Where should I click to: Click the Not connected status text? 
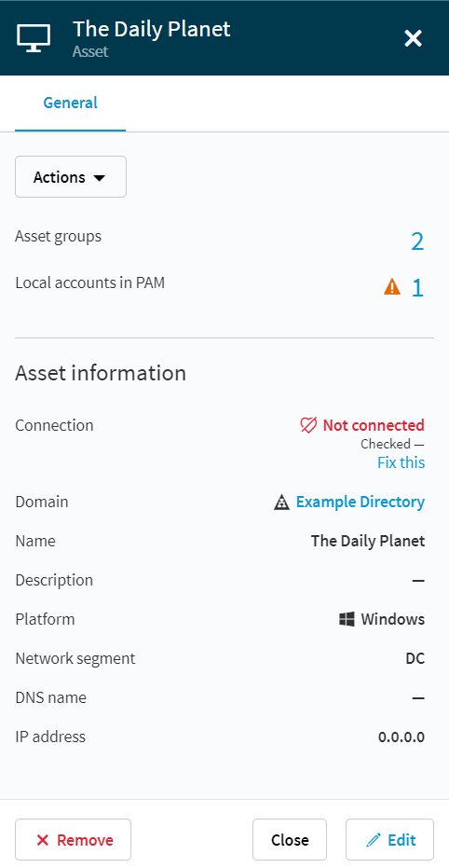(x=374, y=425)
